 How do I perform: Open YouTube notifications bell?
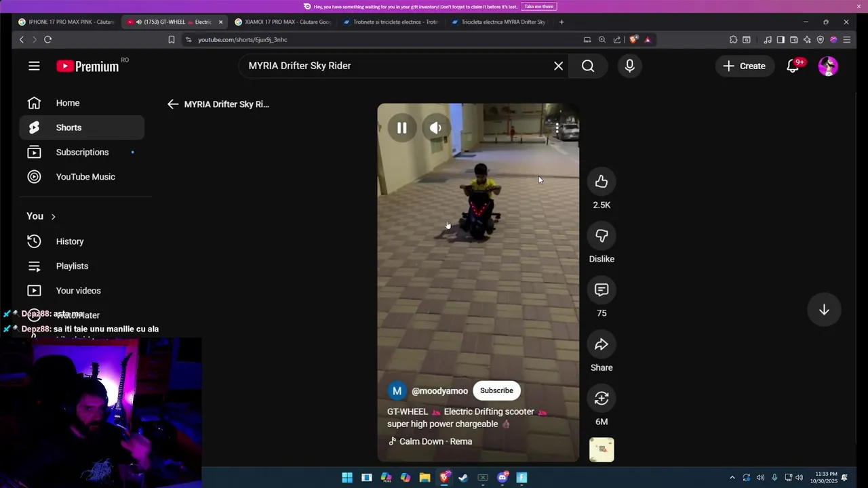click(792, 66)
